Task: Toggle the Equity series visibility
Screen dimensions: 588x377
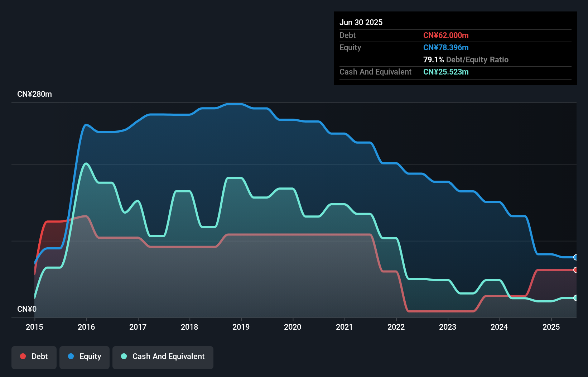Action: pyautogui.click(x=84, y=356)
